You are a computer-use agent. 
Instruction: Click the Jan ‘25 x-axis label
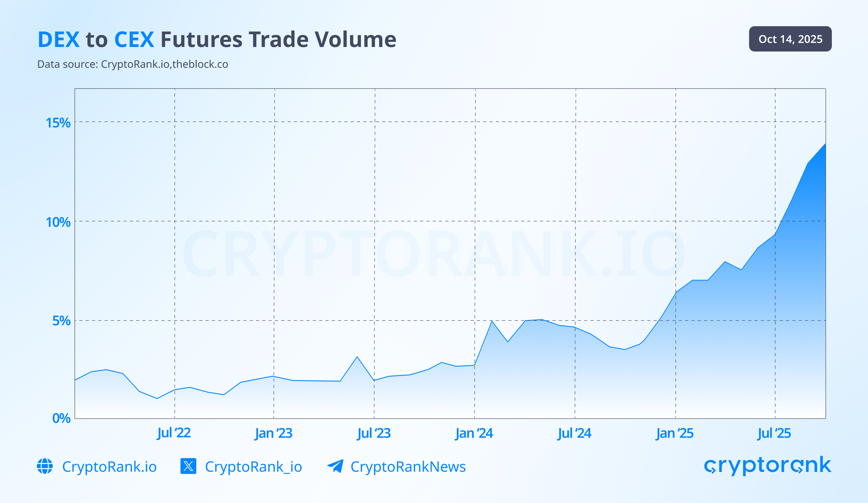coord(675,433)
